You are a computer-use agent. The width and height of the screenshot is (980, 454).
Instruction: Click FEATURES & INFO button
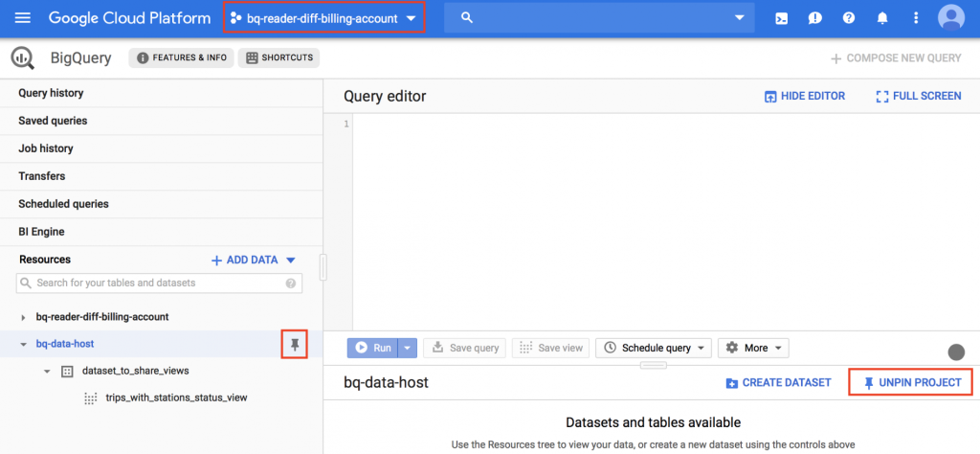pyautogui.click(x=181, y=57)
